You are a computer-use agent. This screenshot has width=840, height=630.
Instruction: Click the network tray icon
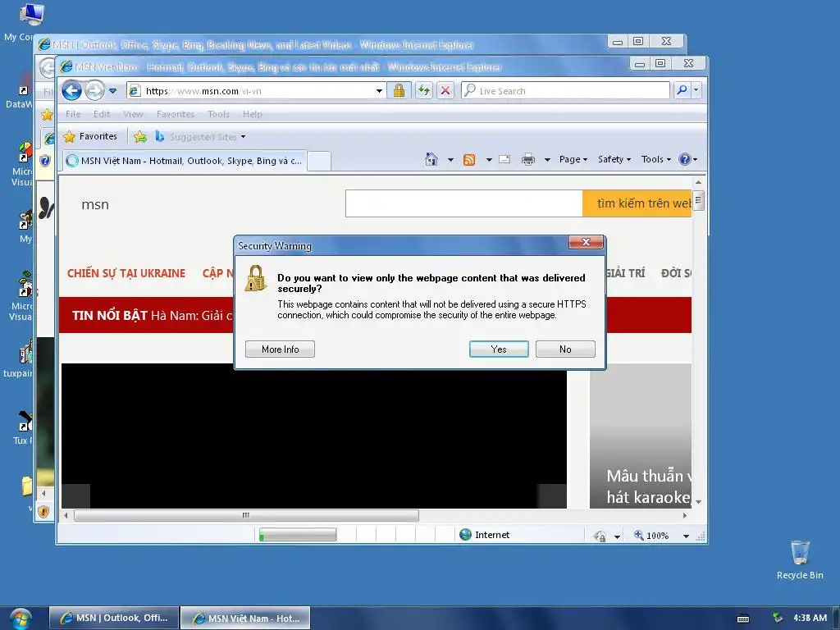(x=778, y=618)
